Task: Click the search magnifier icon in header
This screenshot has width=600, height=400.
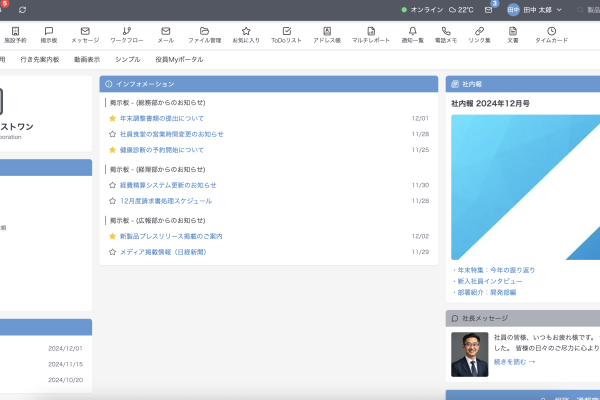Action: click(580, 10)
